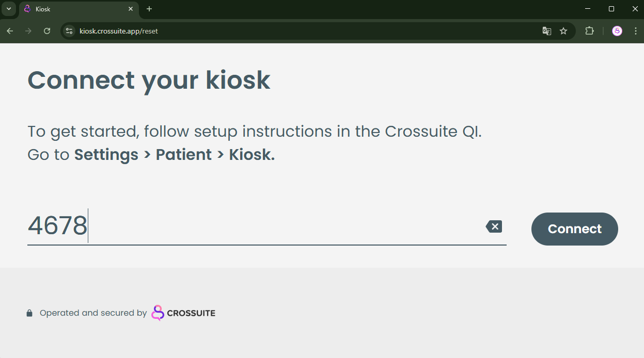
Task: Open the Chrome profile avatar
Action: pyautogui.click(x=617, y=31)
